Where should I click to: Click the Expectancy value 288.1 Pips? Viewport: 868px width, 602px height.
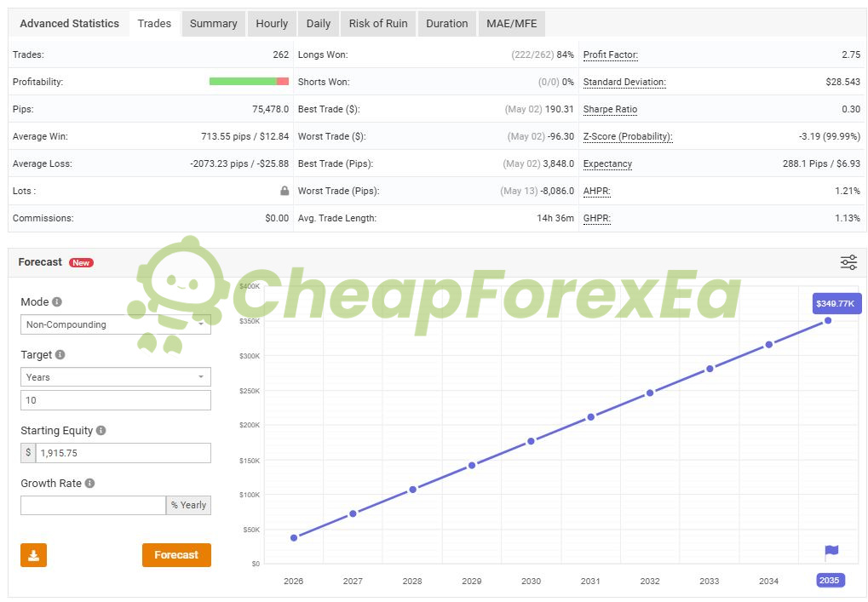click(821, 163)
